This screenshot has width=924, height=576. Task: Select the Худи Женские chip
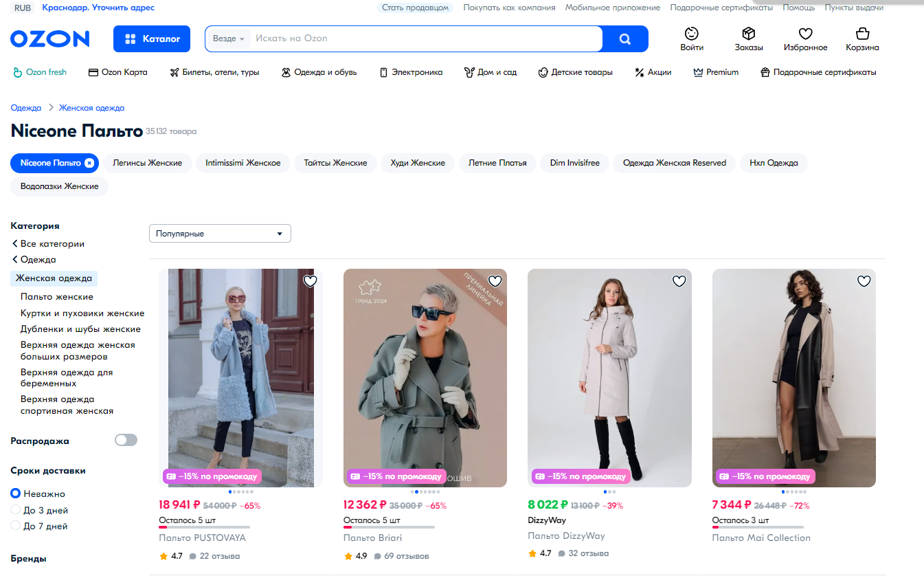coord(418,163)
